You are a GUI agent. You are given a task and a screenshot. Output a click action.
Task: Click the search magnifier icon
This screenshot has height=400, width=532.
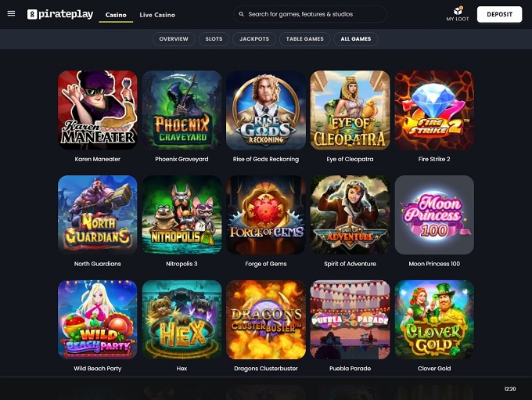(241, 14)
